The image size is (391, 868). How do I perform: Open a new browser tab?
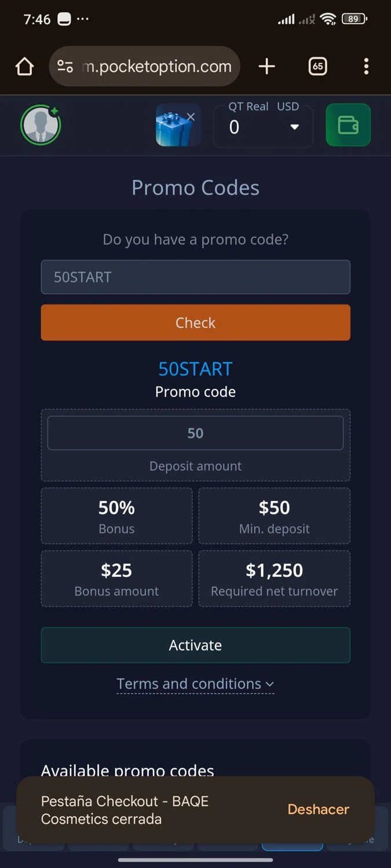click(x=266, y=67)
